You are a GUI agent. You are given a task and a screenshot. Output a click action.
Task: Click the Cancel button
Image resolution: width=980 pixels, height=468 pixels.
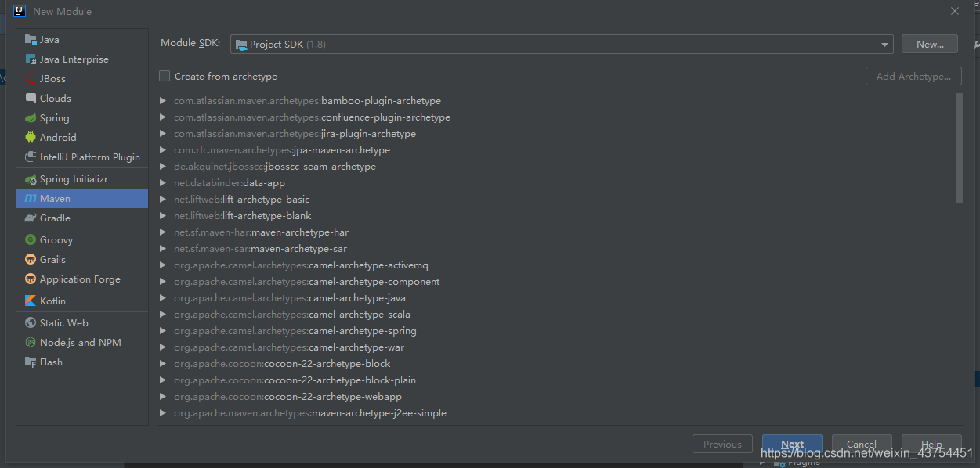[861, 444]
